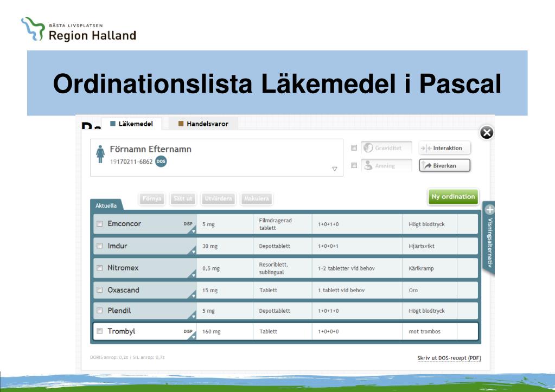Click the Filmdragerad tablett form cell
Viewport: 555px width, 392px height.
point(283,224)
